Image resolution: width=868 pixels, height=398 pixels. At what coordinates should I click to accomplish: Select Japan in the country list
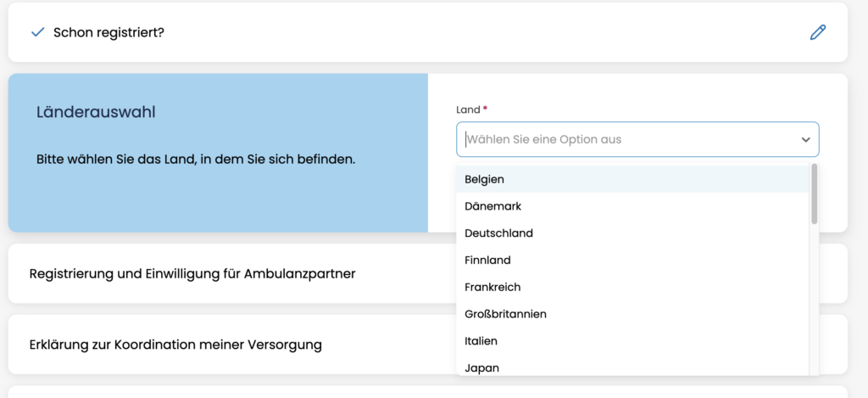[632, 366]
